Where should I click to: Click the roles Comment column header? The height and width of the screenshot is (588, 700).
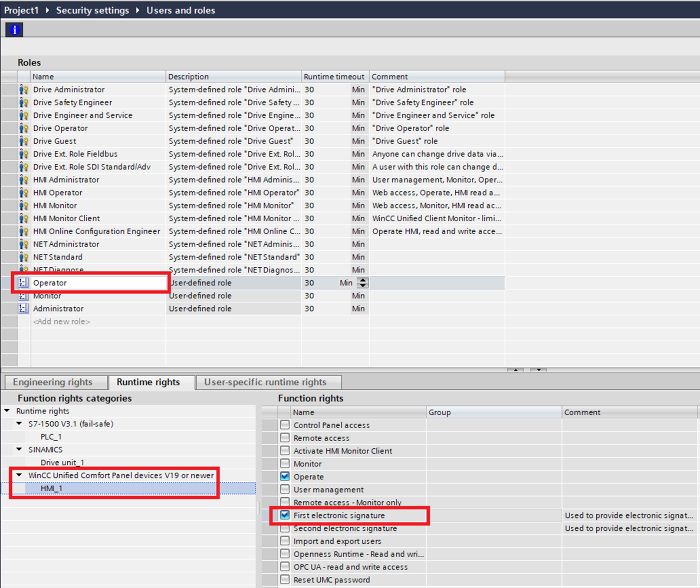coord(437,77)
